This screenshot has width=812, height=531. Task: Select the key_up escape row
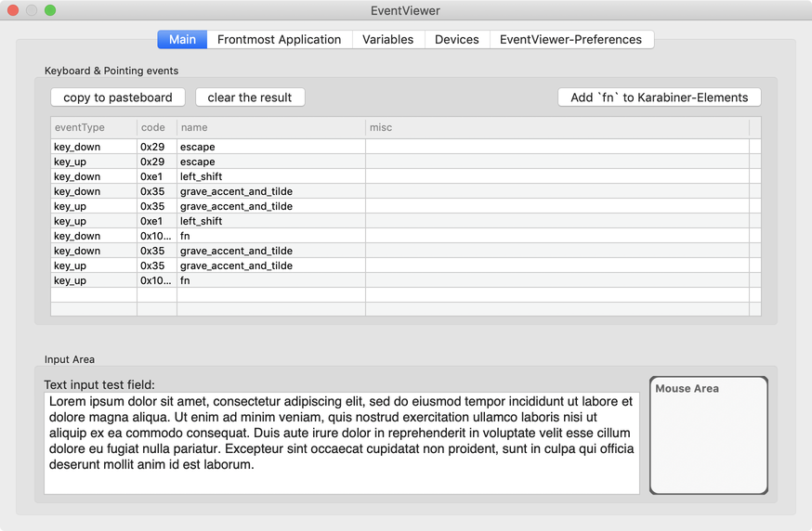pyautogui.click(x=406, y=162)
